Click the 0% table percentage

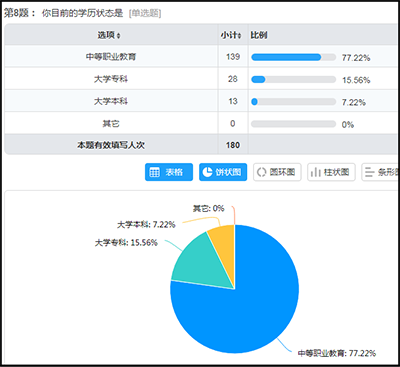click(348, 125)
